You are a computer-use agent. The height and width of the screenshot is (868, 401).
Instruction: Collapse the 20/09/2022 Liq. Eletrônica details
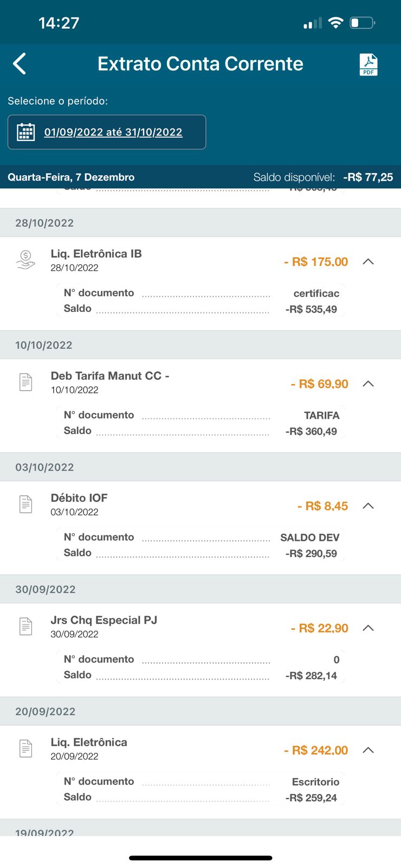click(368, 750)
